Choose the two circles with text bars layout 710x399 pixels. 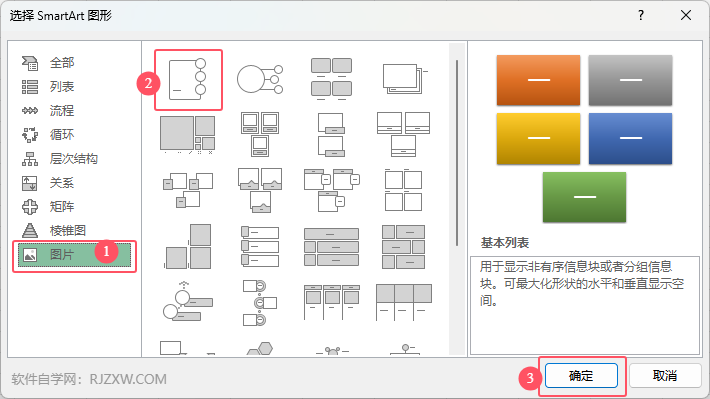187,301
